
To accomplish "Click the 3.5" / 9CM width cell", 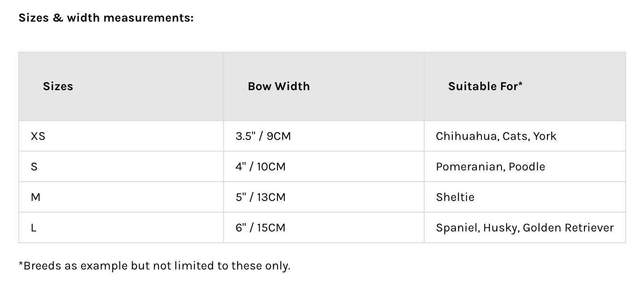I will point(263,136).
